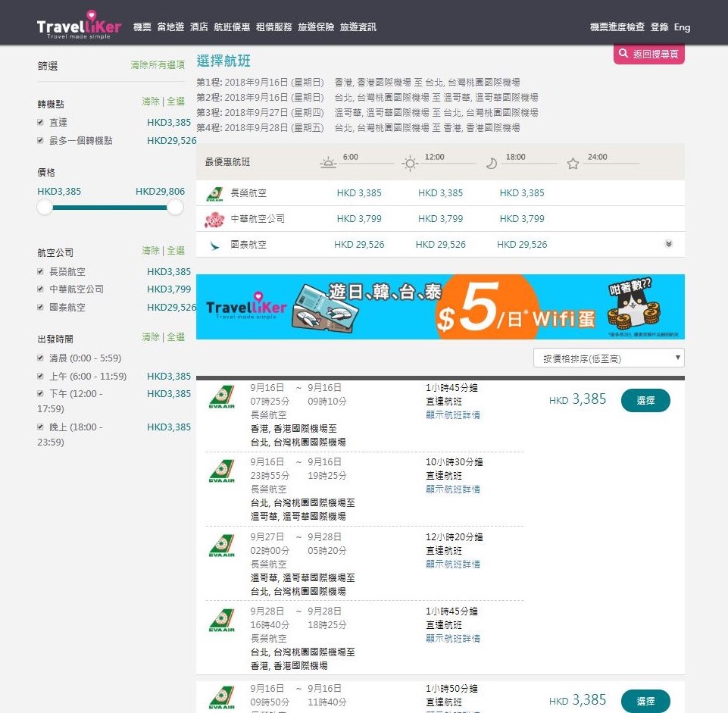Image resolution: width=728 pixels, height=713 pixels.
Task: Uncheck 國泰航空 airline filter
Action: pos(40,307)
